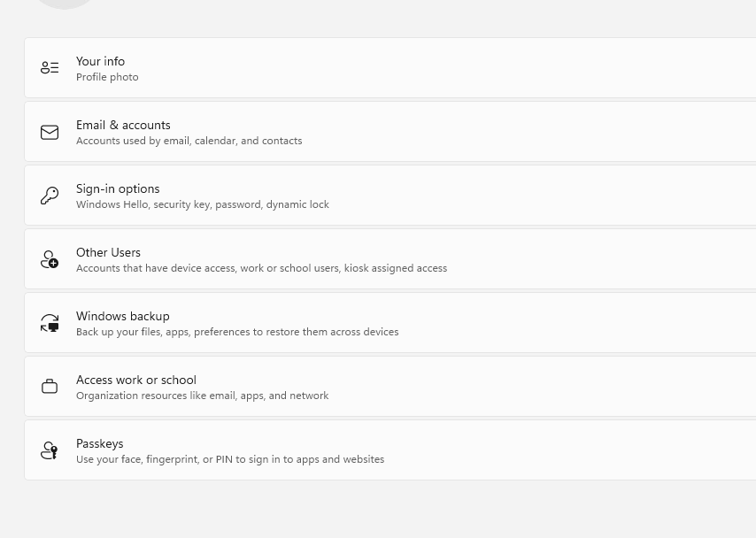This screenshot has height=538, width=756.
Task: Click the Sign-in options key icon
Action: [50, 196]
